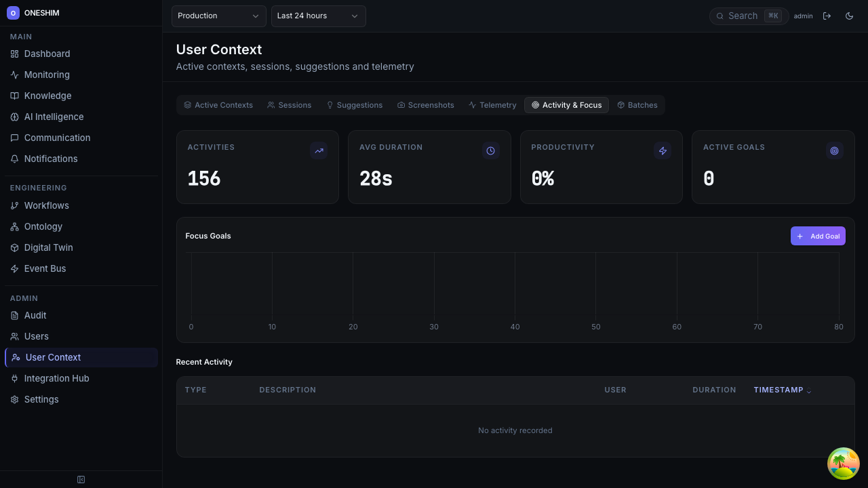Switch to the Screenshots tab

(x=425, y=105)
